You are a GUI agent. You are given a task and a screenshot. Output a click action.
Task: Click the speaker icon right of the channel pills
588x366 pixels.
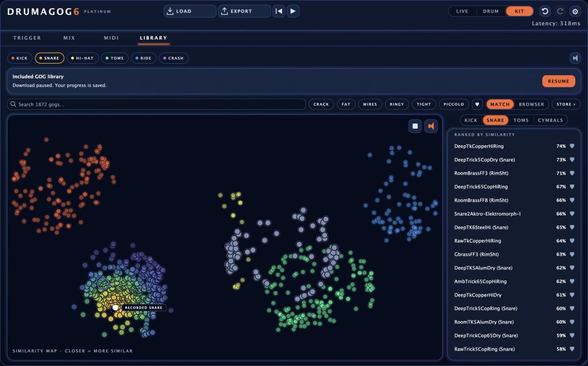575,58
